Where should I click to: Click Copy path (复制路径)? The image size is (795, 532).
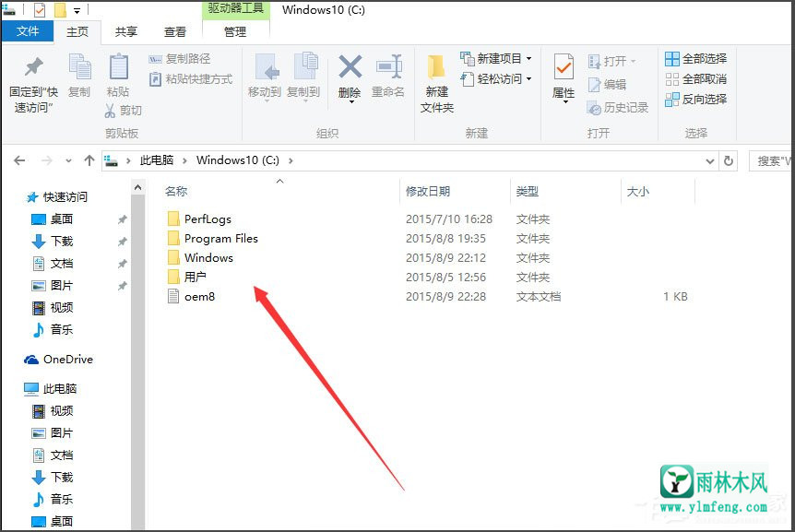coord(180,59)
